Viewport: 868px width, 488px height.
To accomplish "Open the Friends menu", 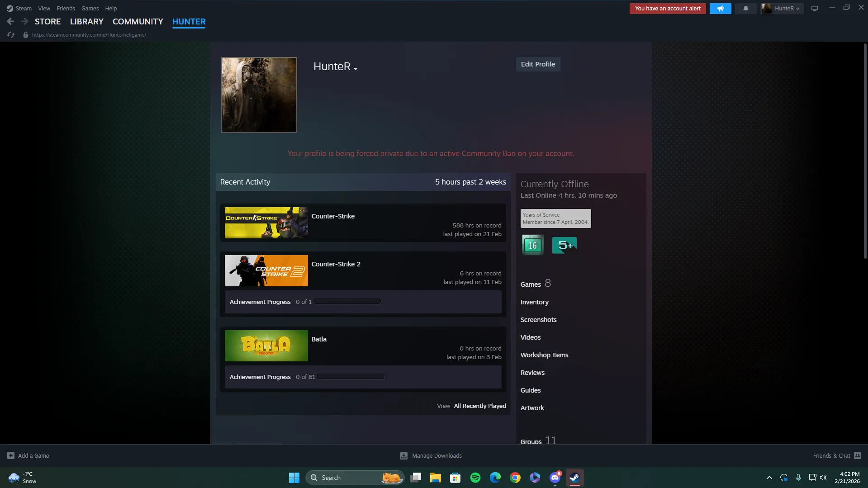I will [66, 8].
